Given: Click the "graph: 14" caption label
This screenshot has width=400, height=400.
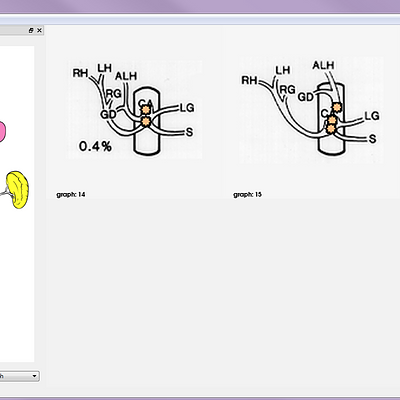Looking at the screenshot, I should coord(71,194).
